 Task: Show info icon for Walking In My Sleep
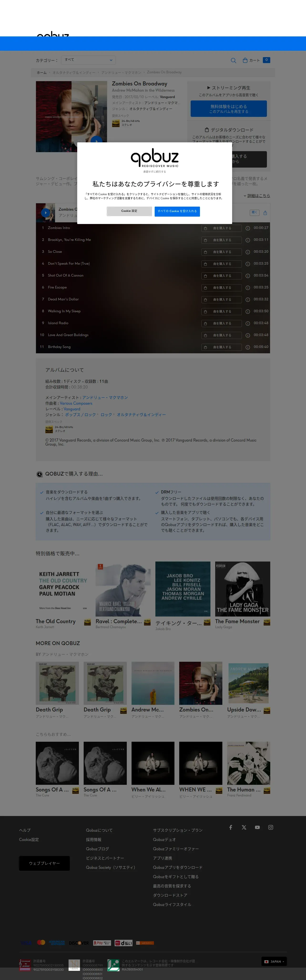pos(248,312)
